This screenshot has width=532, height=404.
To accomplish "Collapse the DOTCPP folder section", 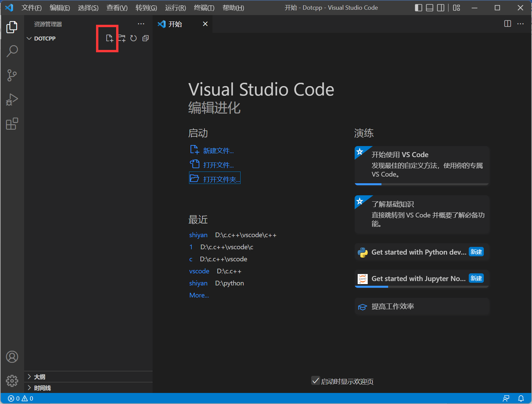I will click(x=29, y=39).
